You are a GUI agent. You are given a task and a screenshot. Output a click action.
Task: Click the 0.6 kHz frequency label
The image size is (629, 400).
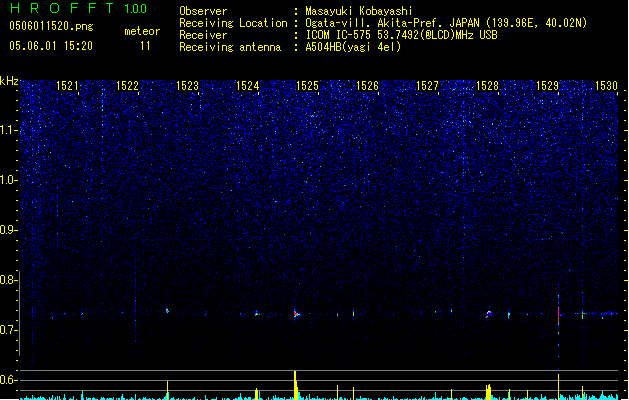click(8, 380)
